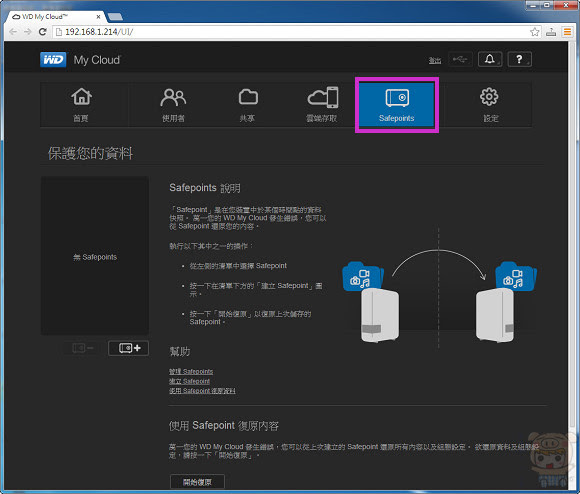The width and height of the screenshot is (580, 494).
Task: Close the WD My Cloud browser tab
Action: point(98,17)
